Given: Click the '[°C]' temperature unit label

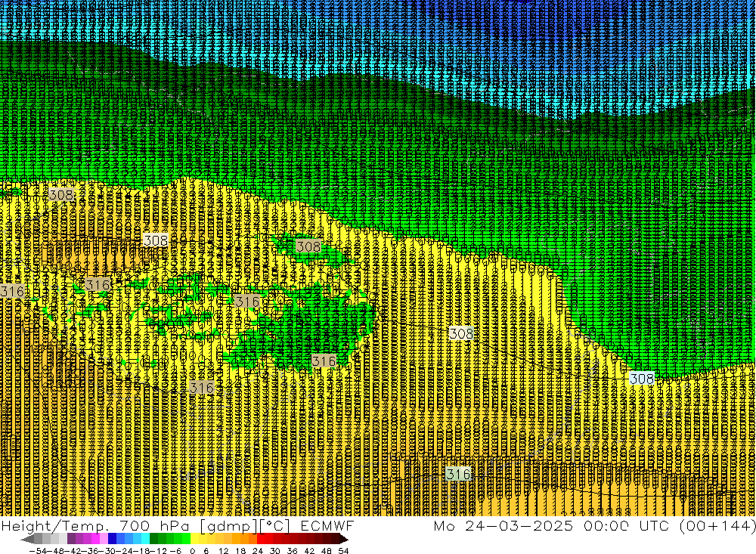Looking at the screenshot, I should tap(275, 525).
